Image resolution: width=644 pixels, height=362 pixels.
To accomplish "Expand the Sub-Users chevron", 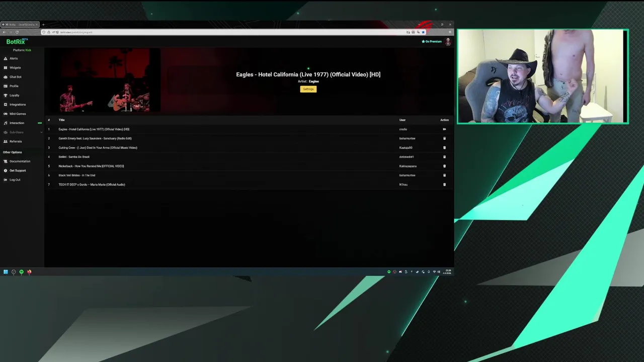I will pyautogui.click(x=41, y=132).
